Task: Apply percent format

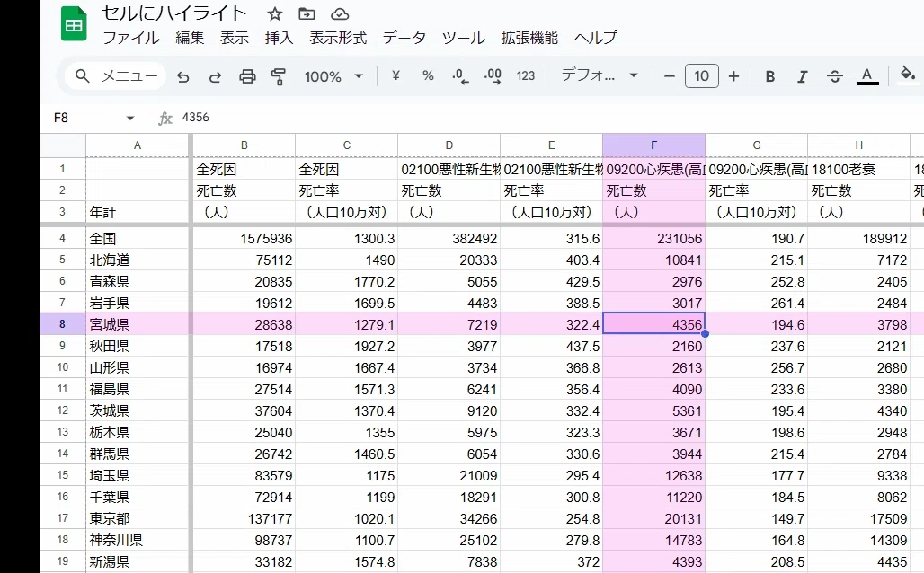Action: tap(429, 75)
